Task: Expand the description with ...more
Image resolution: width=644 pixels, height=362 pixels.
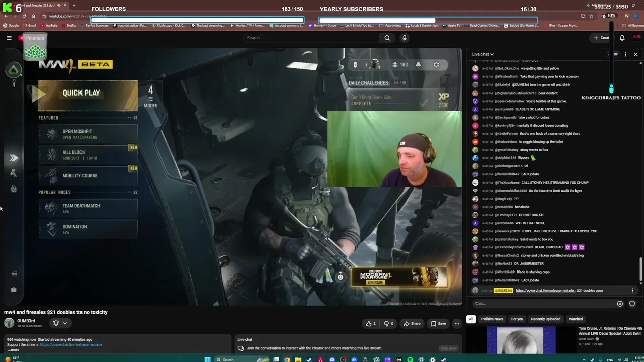Action: coord(14,350)
